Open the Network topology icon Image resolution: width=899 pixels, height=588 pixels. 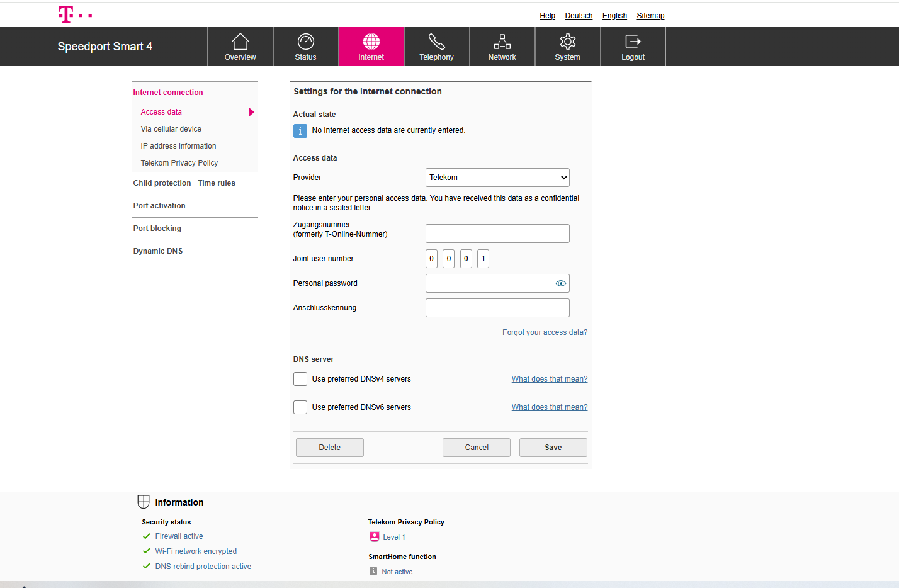502,42
